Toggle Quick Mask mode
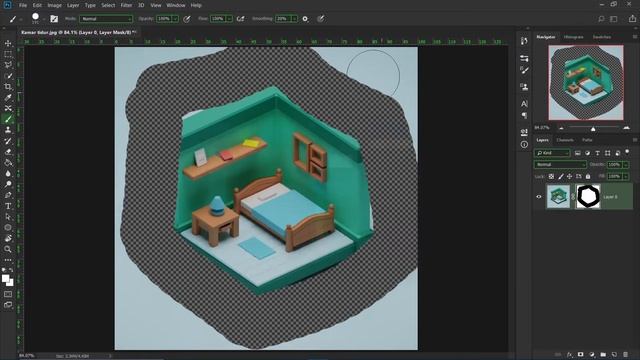This screenshot has width=640, height=360. [8, 294]
